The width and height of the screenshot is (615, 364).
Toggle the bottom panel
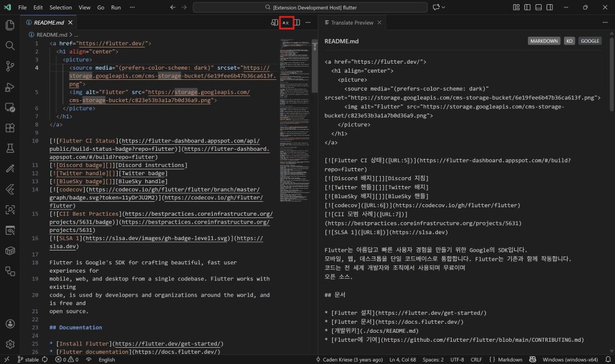click(539, 7)
